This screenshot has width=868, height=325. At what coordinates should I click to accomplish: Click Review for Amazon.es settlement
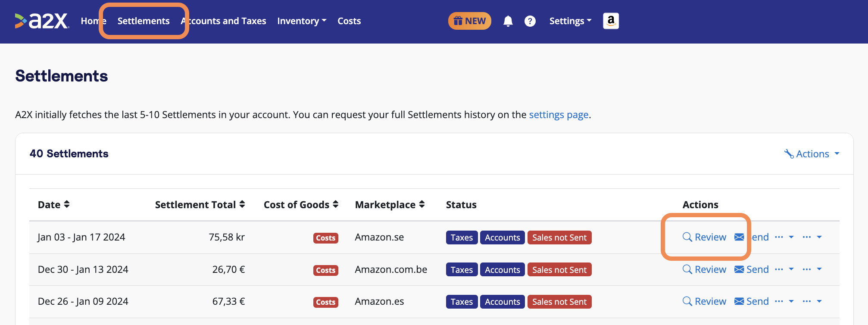[705, 301]
